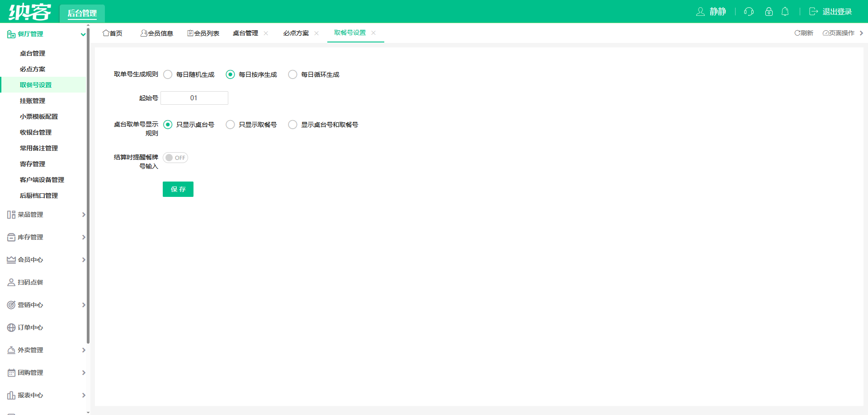Close the 必点方案 tab
This screenshot has width=868, height=415.
tap(316, 33)
